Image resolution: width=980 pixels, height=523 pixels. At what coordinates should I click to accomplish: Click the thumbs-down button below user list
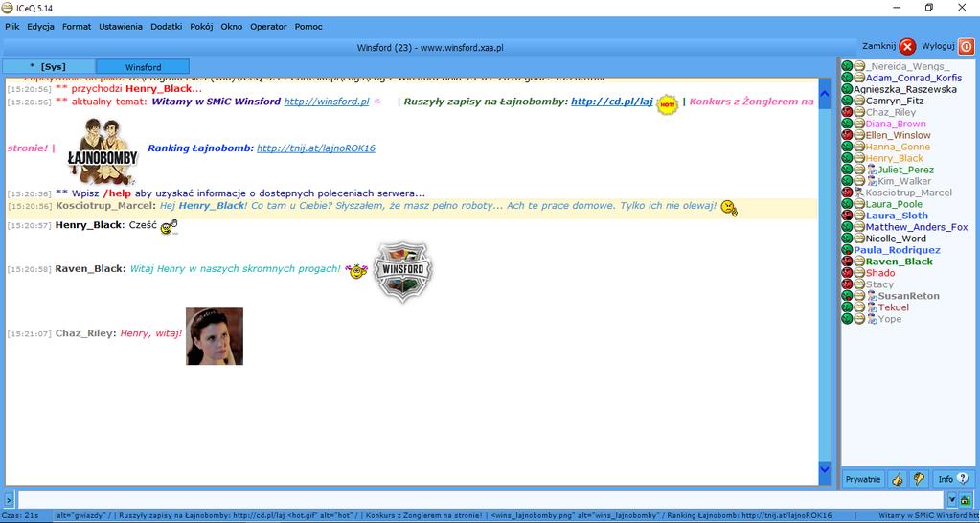coord(918,479)
